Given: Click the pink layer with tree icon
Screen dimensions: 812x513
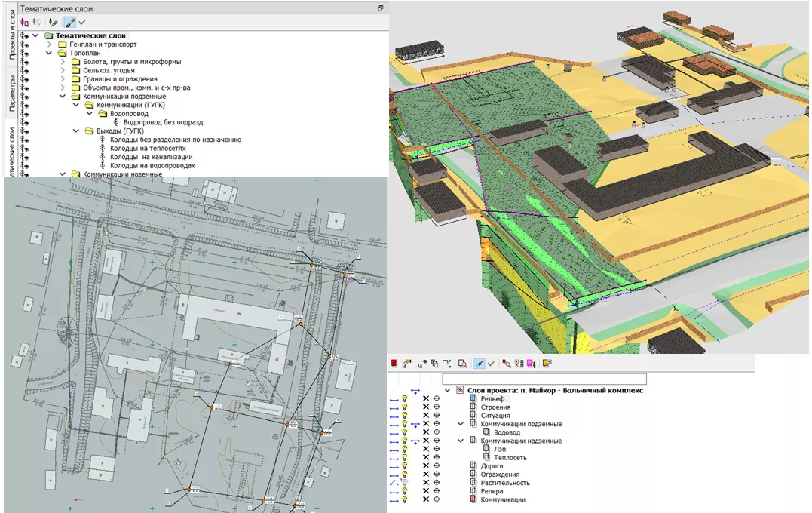Looking at the screenshot, I should click(x=532, y=364).
